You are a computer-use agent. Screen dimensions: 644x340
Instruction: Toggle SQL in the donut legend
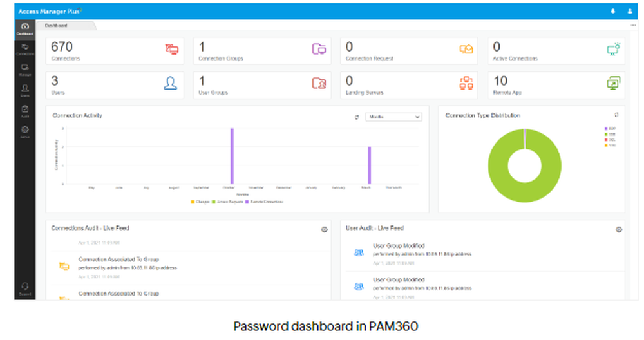(610, 140)
